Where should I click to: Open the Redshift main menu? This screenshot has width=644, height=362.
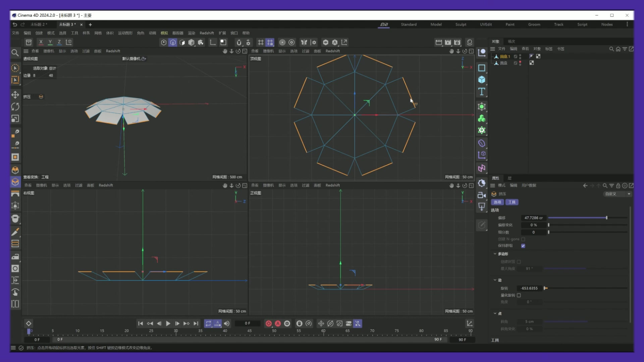207,33
